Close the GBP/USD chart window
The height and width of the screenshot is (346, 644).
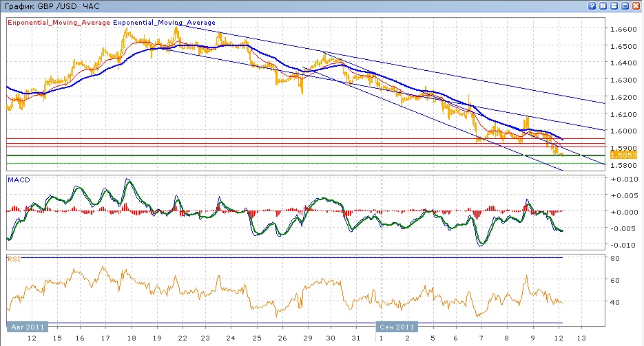pyautogui.click(x=636, y=6)
